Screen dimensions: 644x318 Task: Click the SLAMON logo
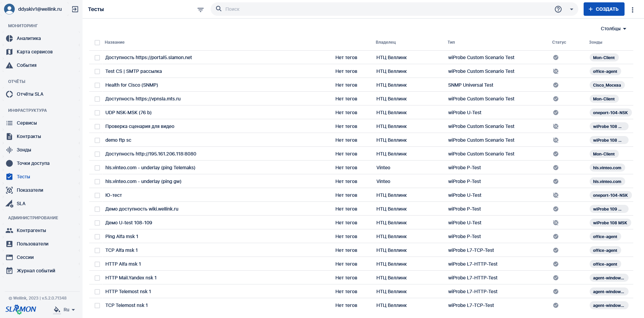pyautogui.click(x=21, y=309)
